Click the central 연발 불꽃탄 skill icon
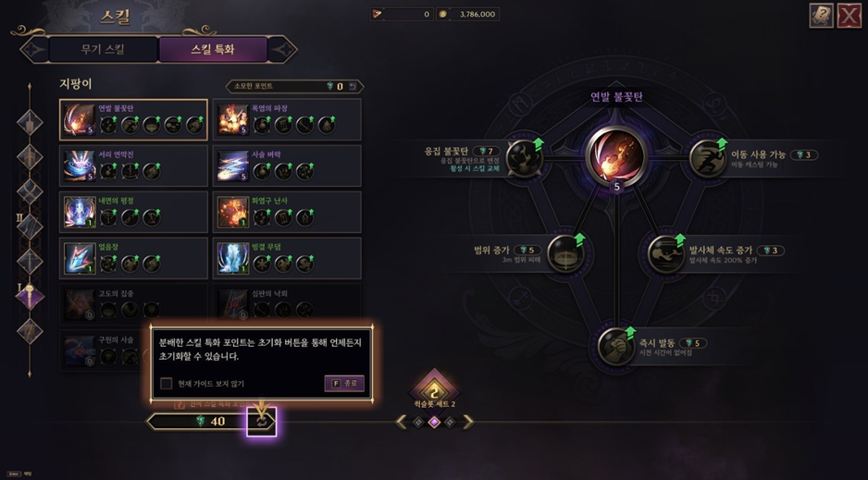The width and height of the screenshot is (868, 480). click(x=616, y=156)
